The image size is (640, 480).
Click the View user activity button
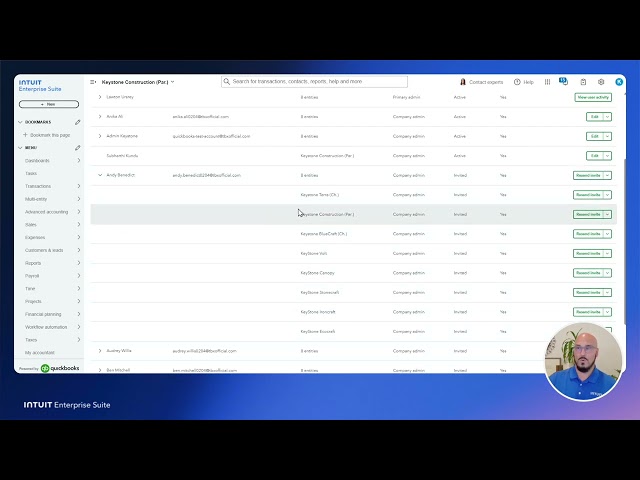pyautogui.click(x=593, y=97)
